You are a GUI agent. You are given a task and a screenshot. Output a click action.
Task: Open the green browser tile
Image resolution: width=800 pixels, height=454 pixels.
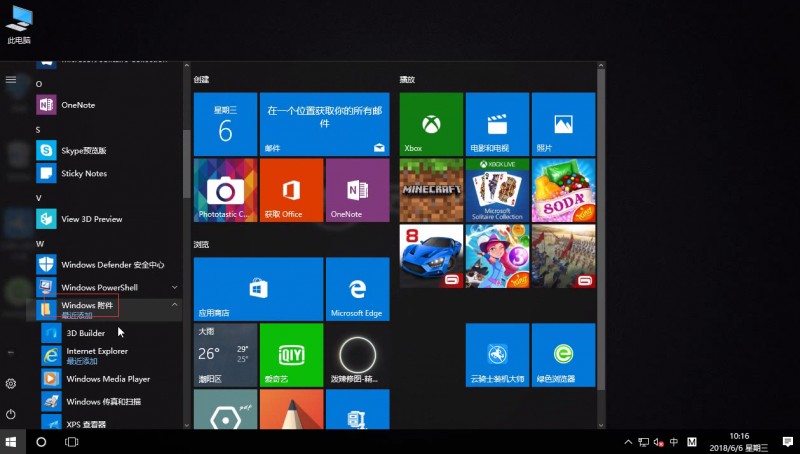click(564, 355)
